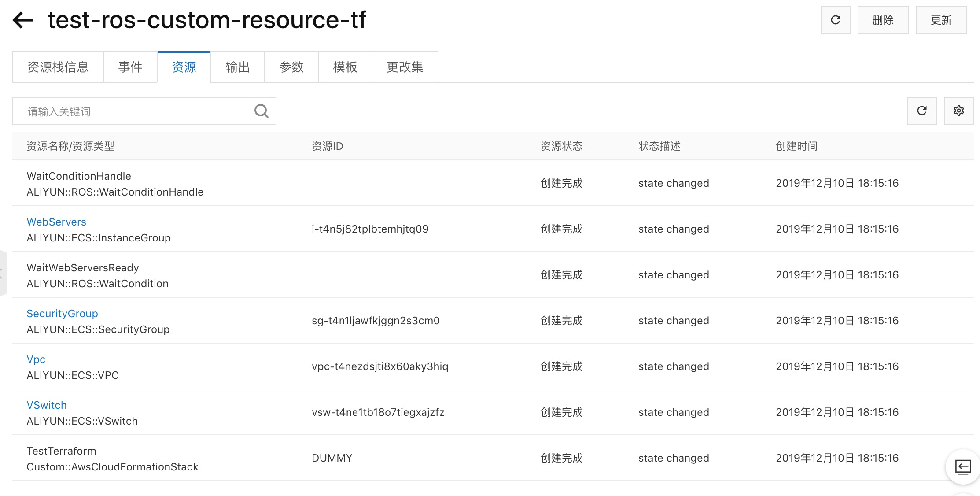Screen dimensions: 980x496
Task: Click the Vpc resource link
Action: point(36,359)
